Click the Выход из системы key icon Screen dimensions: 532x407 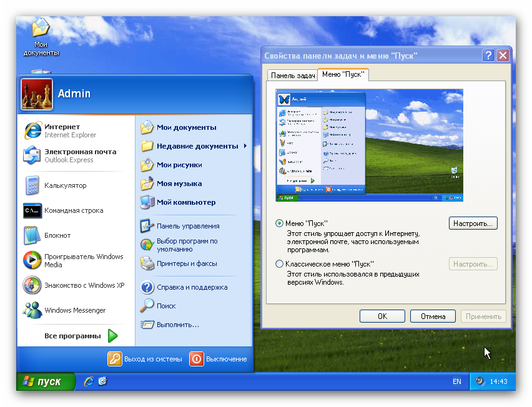pos(115,359)
